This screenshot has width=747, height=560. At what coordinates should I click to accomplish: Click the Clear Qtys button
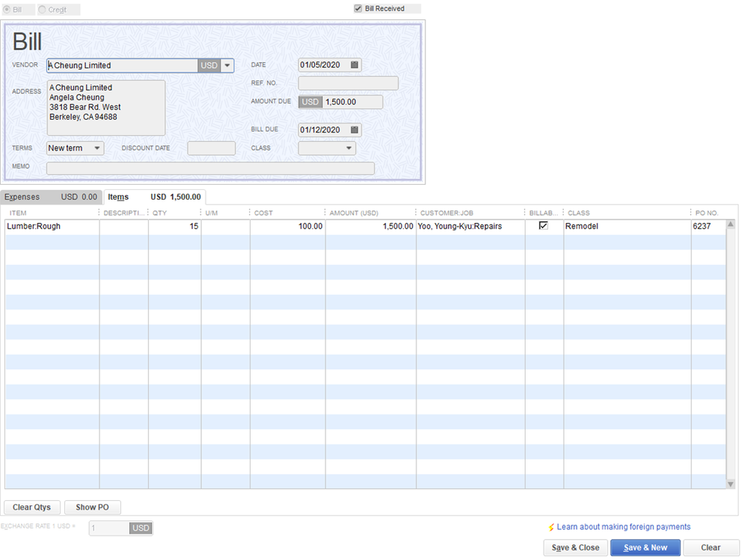click(x=32, y=507)
